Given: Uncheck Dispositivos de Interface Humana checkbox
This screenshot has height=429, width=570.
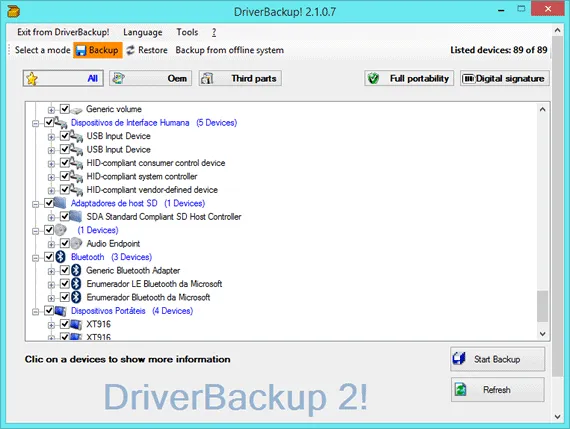Looking at the screenshot, I should [49, 122].
